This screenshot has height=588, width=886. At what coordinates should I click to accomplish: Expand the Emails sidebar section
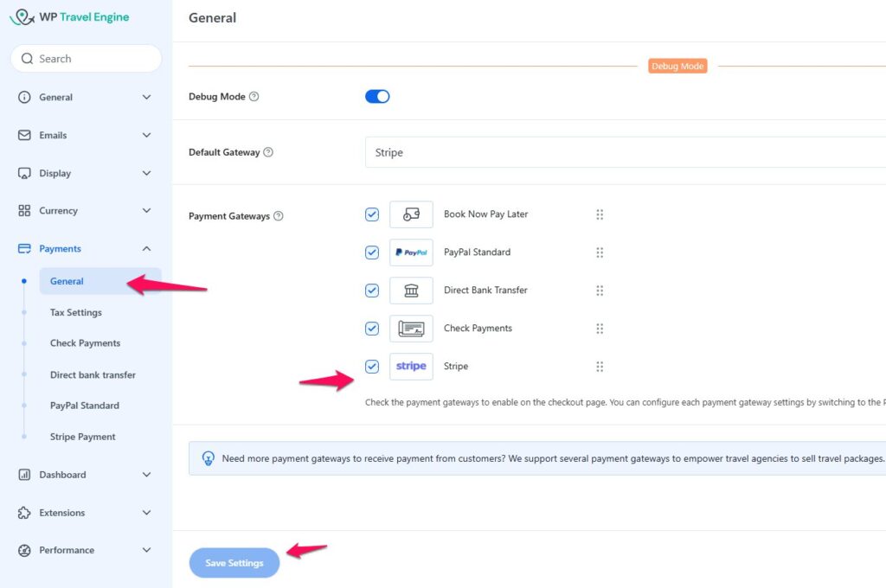85,135
